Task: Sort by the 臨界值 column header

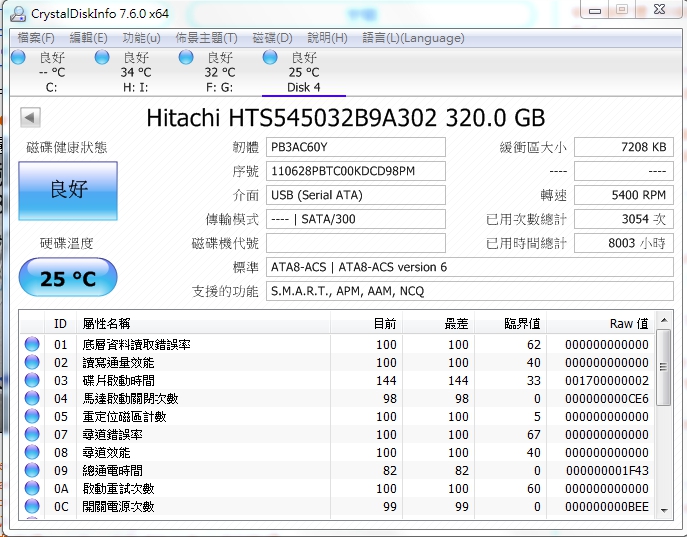Action: (x=510, y=324)
